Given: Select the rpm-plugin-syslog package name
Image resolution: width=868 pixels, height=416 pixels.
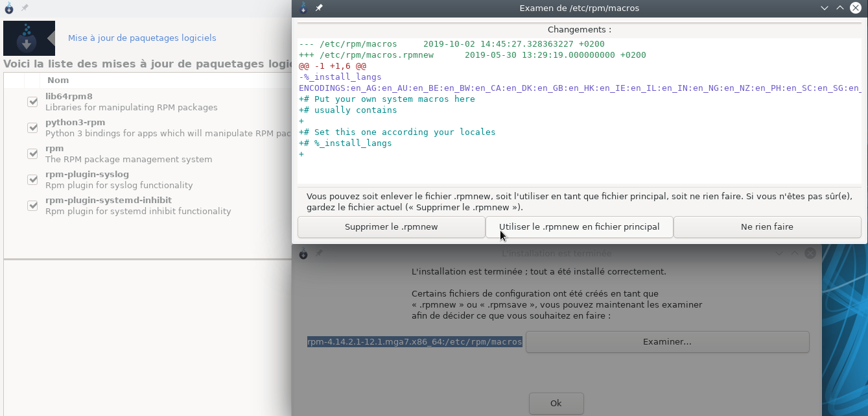Looking at the screenshot, I should coord(87,175).
